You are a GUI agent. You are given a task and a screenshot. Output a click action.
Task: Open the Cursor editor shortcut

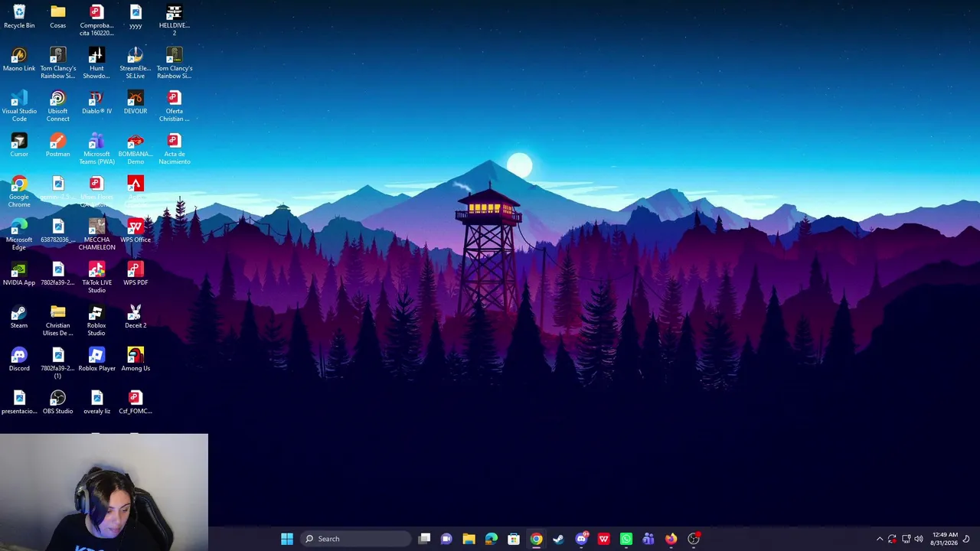click(x=19, y=145)
